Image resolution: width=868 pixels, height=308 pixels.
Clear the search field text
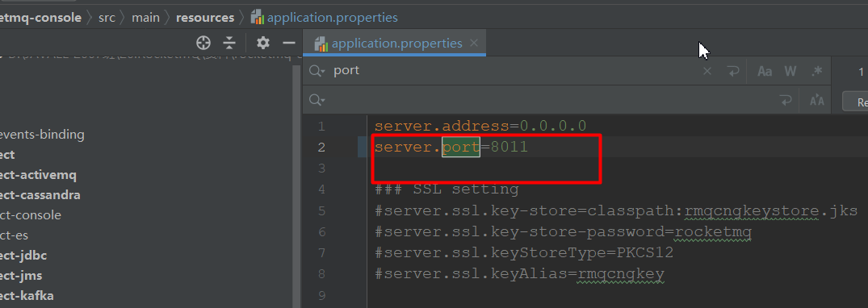[x=707, y=71]
